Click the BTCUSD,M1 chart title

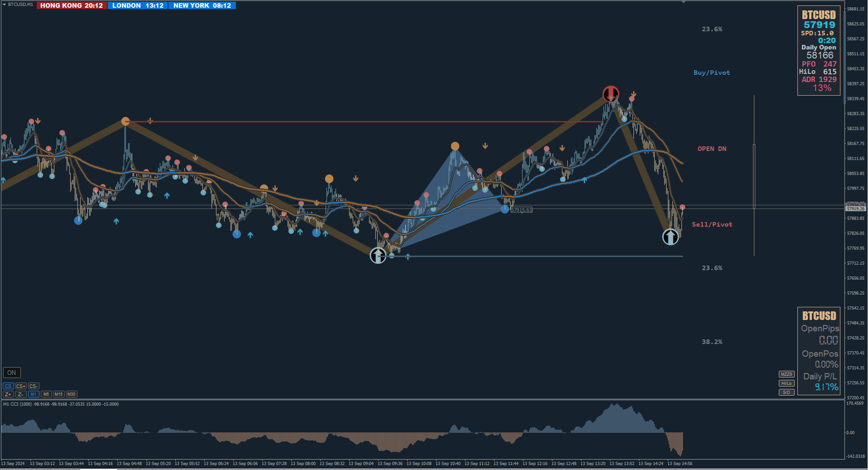click(x=20, y=5)
